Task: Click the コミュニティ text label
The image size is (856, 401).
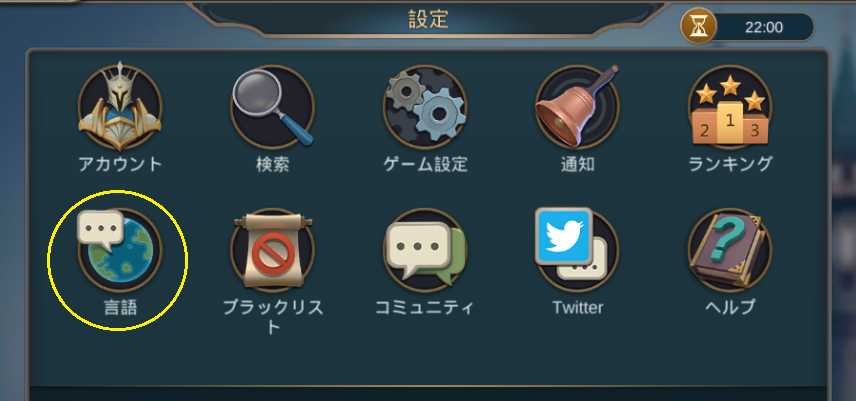Action: (x=425, y=307)
